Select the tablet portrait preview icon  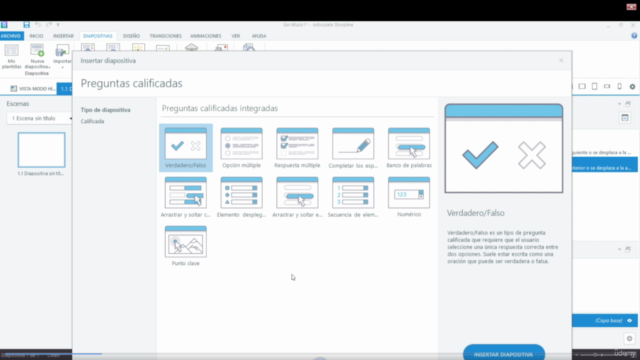point(595,87)
